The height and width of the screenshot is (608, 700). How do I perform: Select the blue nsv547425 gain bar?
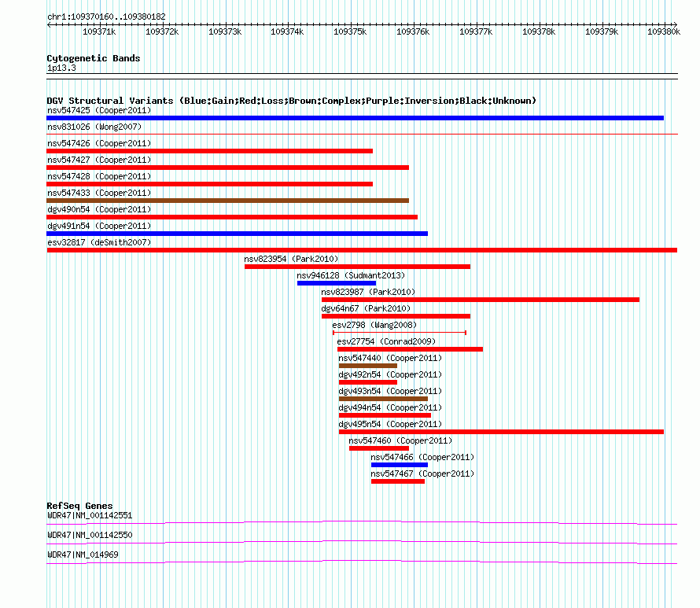(355, 118)
